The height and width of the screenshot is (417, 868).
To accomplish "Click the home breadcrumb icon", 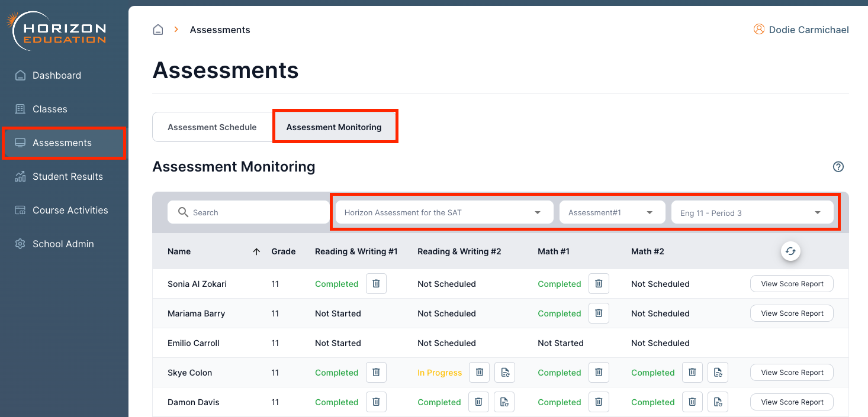I will [158, 30].
